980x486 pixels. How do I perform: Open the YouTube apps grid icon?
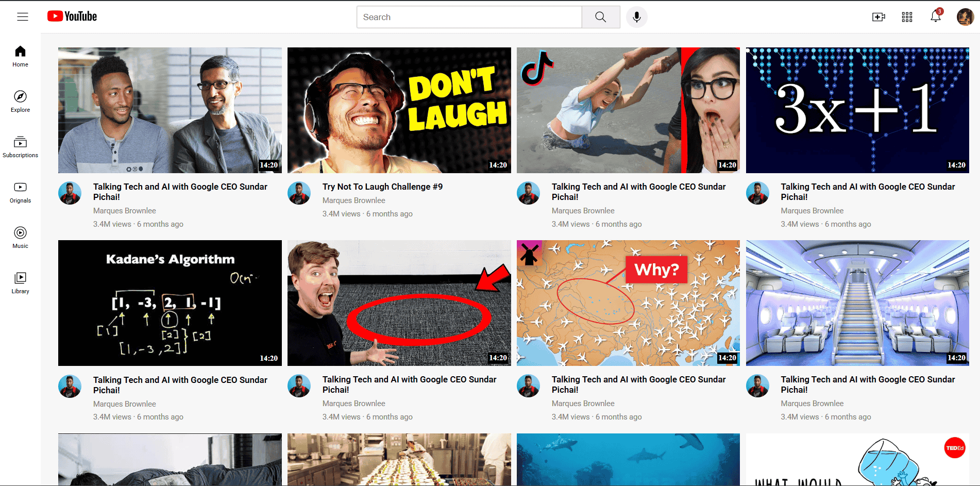pyautogui.click(x=907, y=16)
